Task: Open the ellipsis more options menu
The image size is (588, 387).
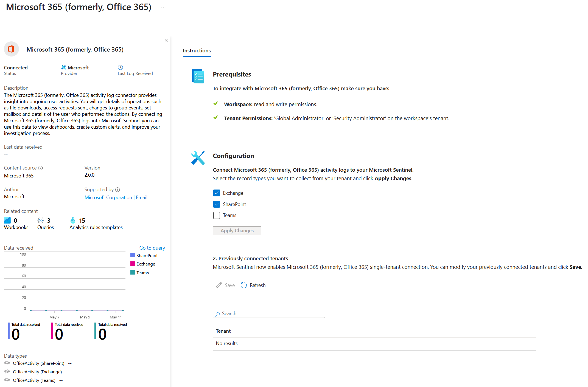Action: point(163,7)
